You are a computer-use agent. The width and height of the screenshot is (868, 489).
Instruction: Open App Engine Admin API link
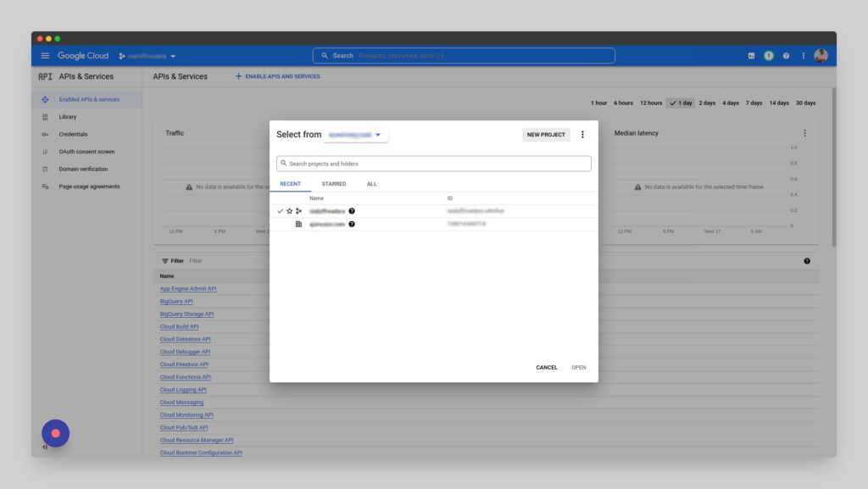click(188, 289)
